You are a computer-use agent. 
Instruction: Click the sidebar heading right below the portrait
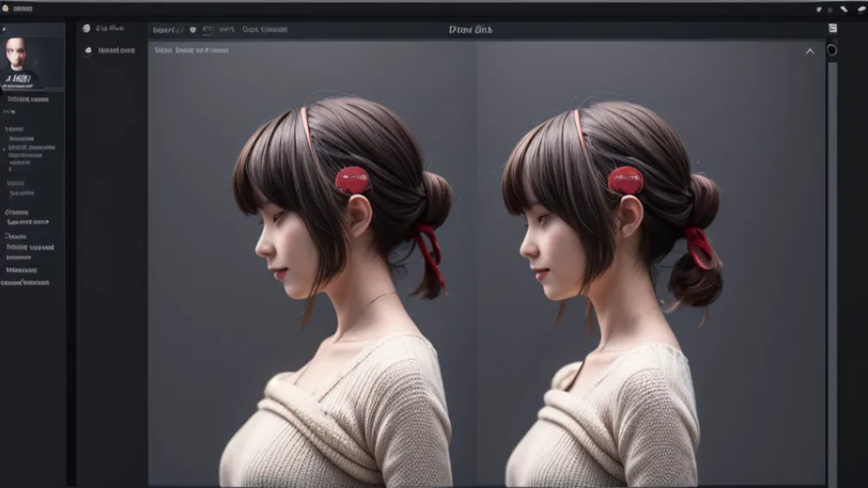[x=28, y=100]
